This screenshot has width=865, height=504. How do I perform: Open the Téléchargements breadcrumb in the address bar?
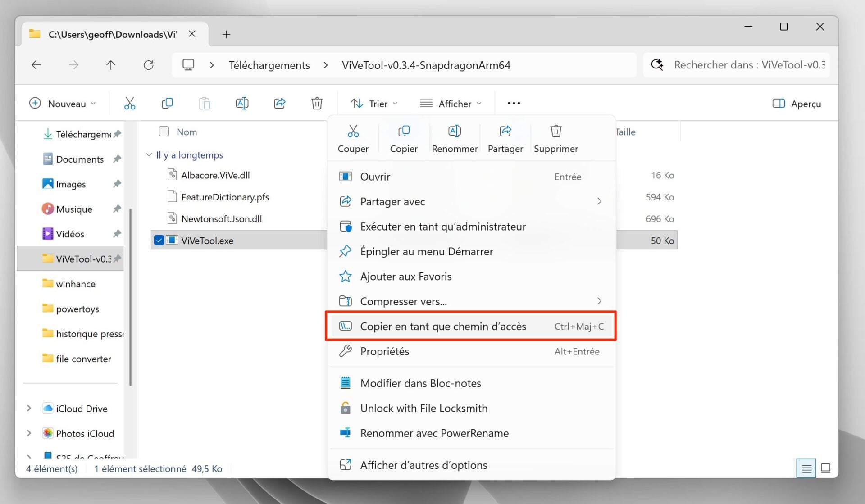pos(269,65)
